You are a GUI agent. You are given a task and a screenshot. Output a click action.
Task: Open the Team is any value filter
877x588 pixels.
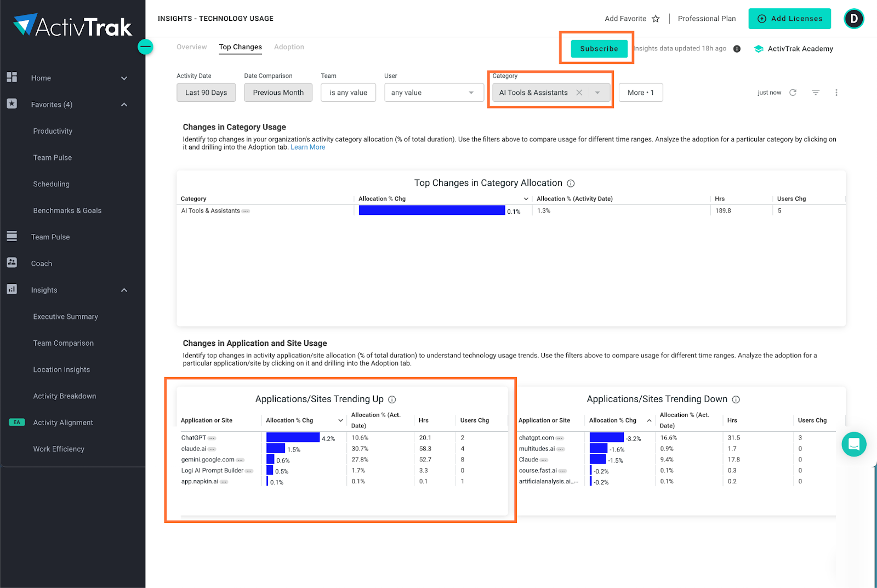point(349,93)
